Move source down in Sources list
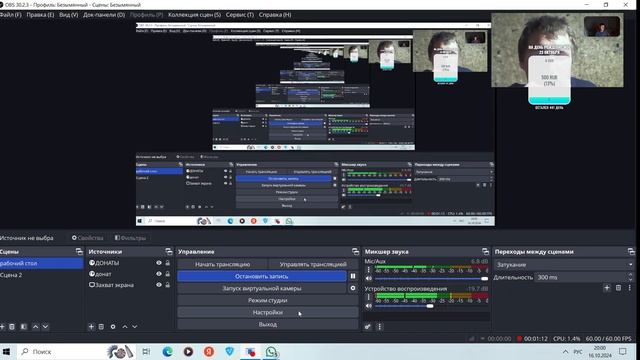The width and height of the screenshot is (640, 360). click(x=135, y=327)
